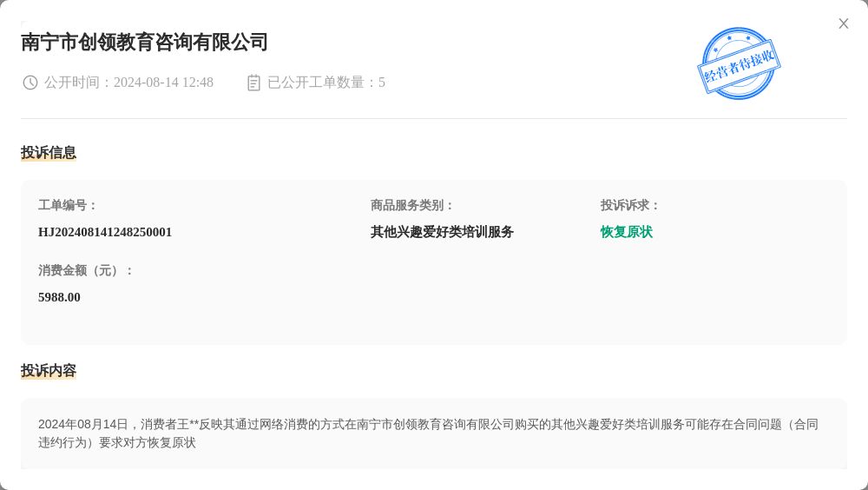Select the company name 南宁市创领教育咨询有限公司
The height and width of the screenshot is (490, 868).
point(144,42)
